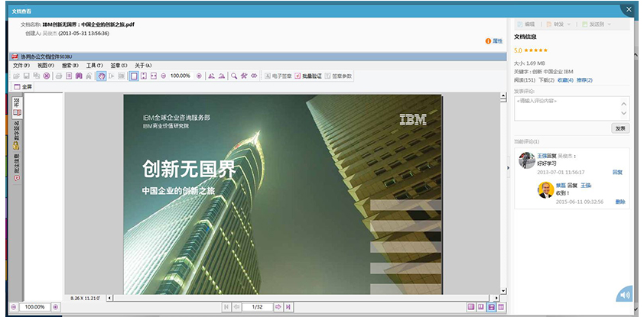This screenshot has height=317, width=644.
Task: Click the 全屏 full screen button
Action: pyautogui.click(x=23, y=86)
